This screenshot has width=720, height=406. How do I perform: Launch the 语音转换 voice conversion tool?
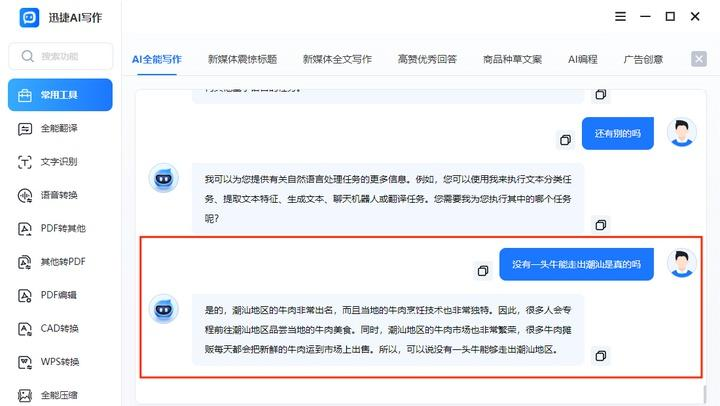pyautogui.click(x=60, y=195)
